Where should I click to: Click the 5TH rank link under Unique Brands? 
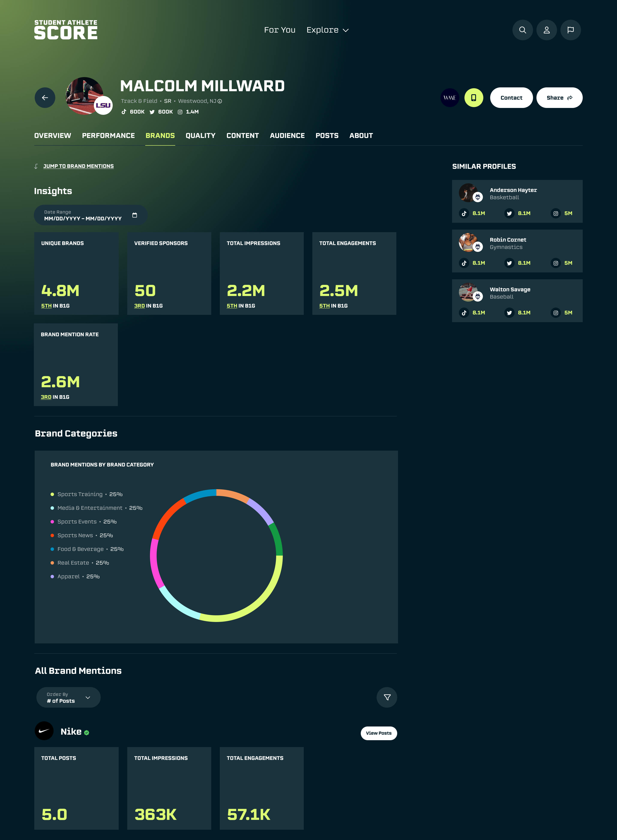46,306
